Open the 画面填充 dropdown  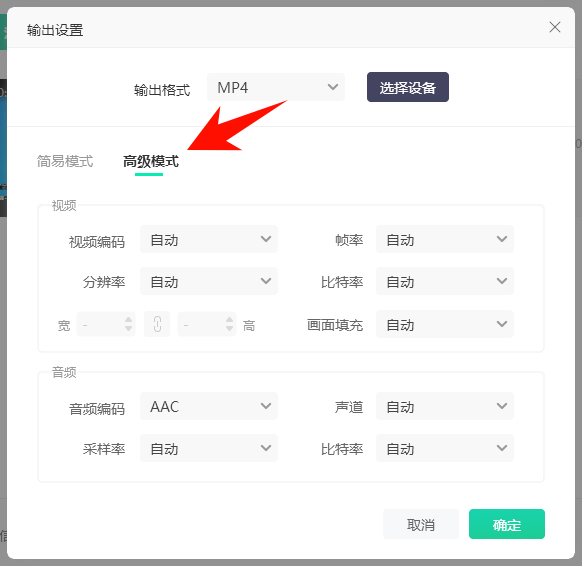point(445,324)
